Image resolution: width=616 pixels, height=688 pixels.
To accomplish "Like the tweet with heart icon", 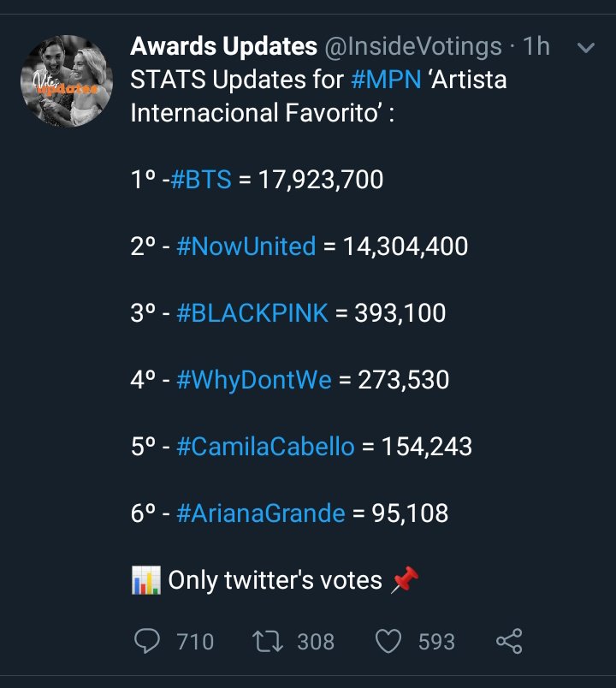I will (x=390, y=641).
